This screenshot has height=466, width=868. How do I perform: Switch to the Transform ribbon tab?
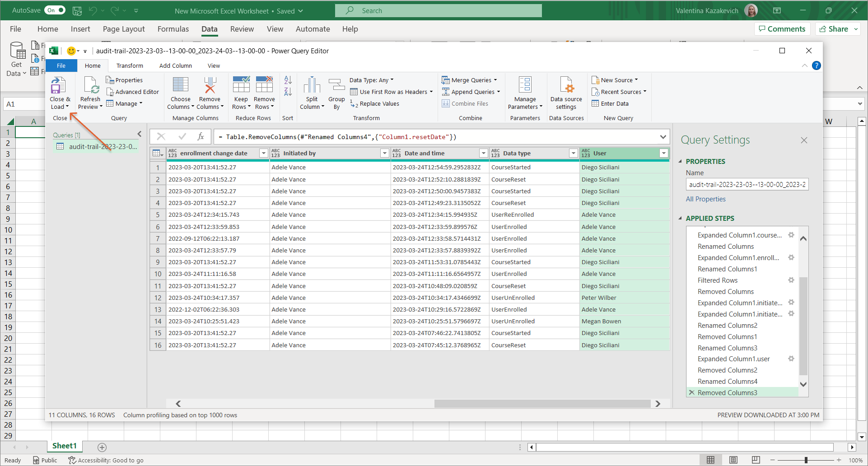(130, 66)
